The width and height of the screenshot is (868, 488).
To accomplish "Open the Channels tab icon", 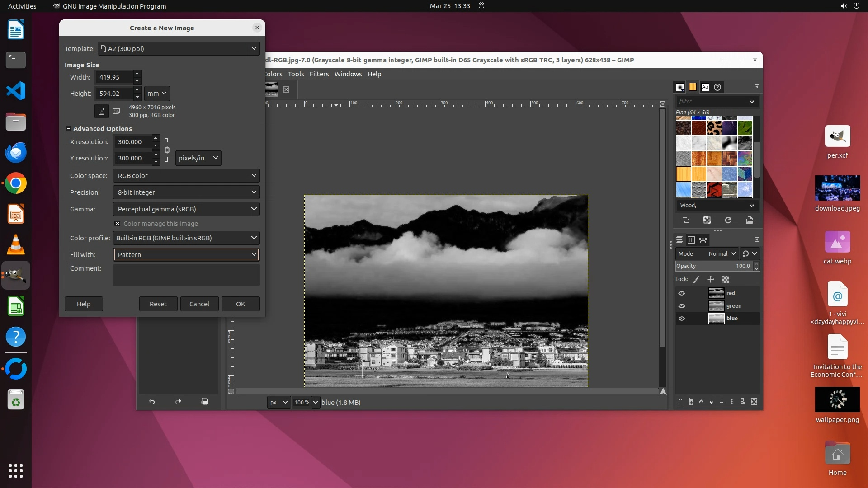I will pyautogui.click(x=691, y=240).
